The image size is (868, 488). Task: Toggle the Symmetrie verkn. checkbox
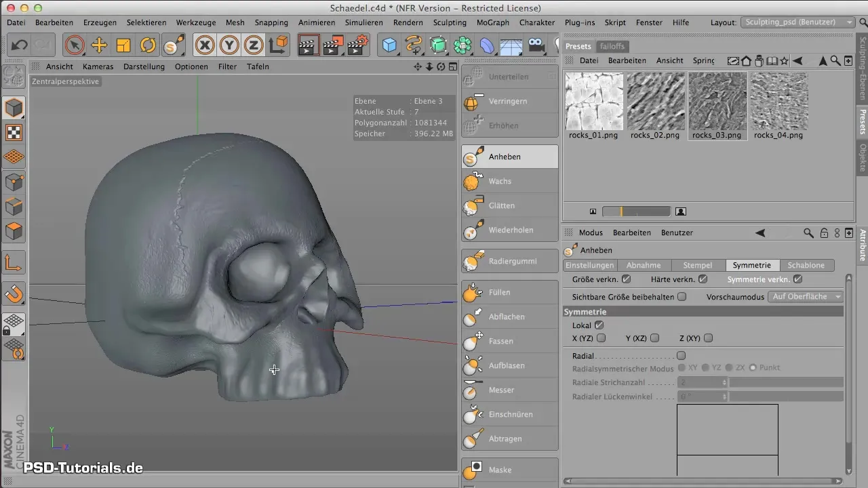tap(797, 279)
